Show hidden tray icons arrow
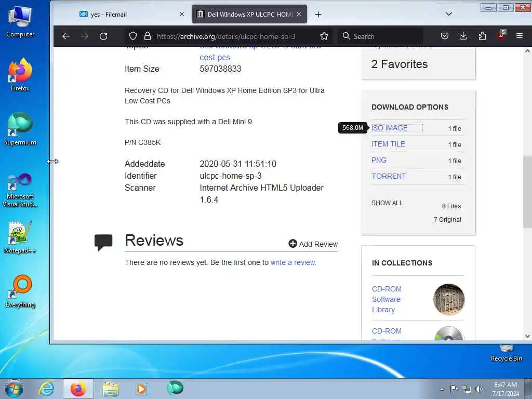The width and height of the screenshot is (532, 399). [442, 389]
